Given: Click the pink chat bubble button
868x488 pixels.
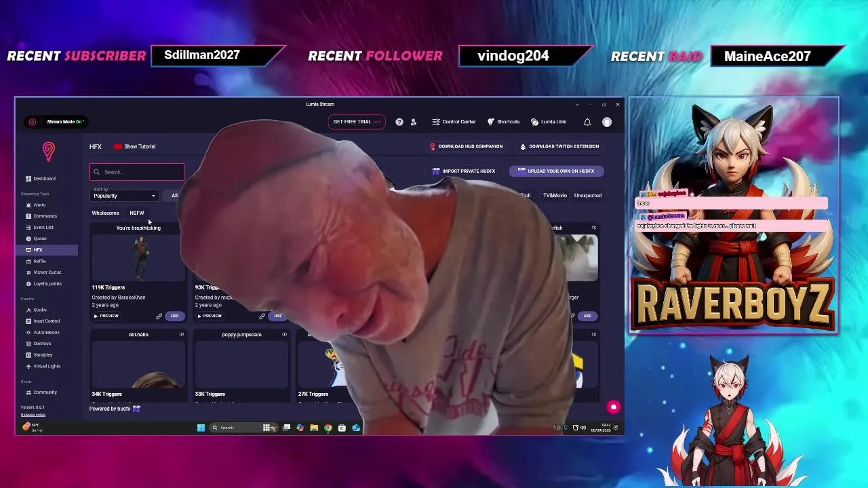Looking at the screenshot, I should click(613, 407).
